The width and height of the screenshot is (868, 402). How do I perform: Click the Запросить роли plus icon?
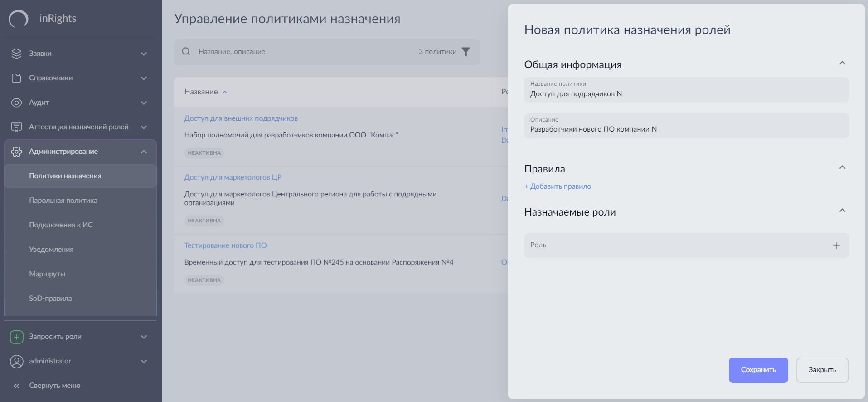coord(16,337)
